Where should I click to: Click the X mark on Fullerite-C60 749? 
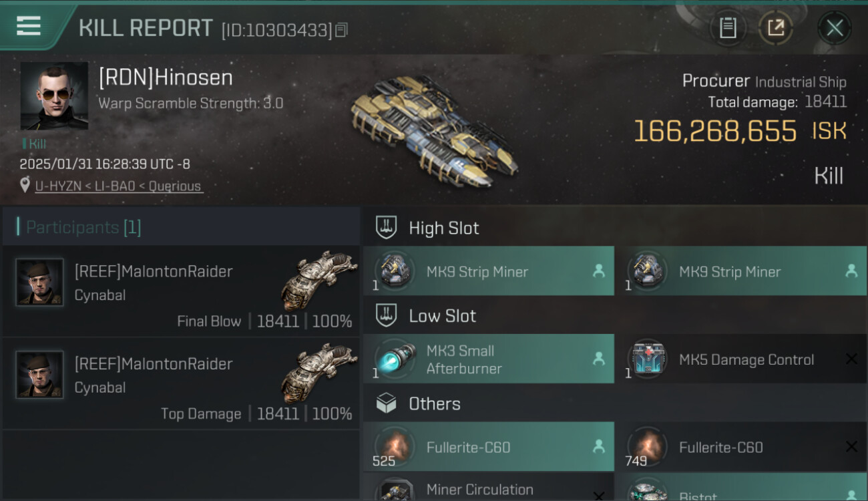[x=851, y=447]
